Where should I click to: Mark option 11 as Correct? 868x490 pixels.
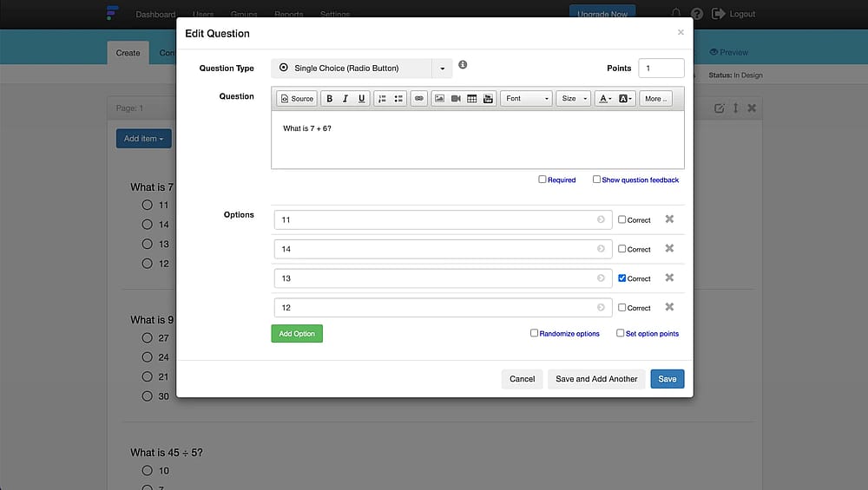(x=622, y=219)
